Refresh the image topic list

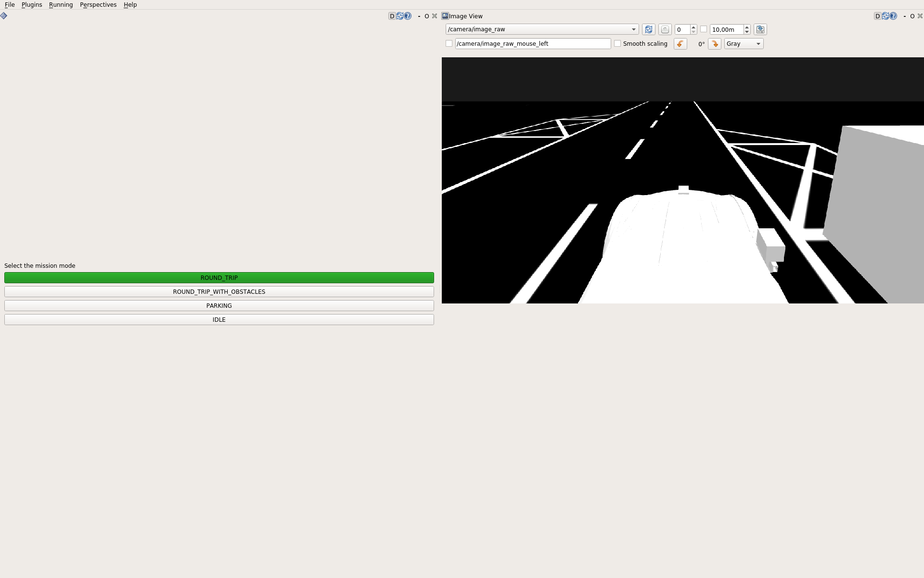(648, 29)
